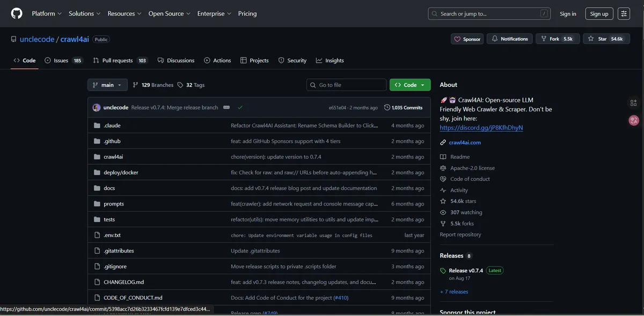Click the 1,035 Commits history icon
644x316 pixels.
click(387, 107)
